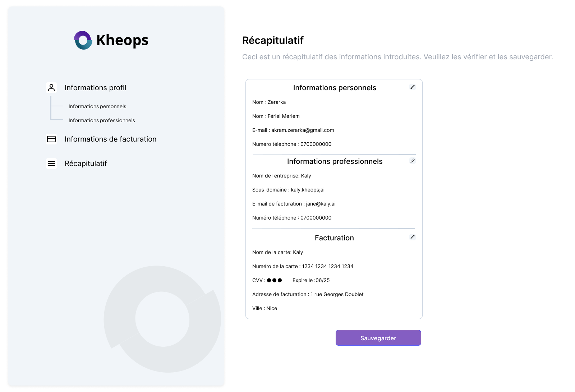This screenshot has width=575, height=392.
Task: Click the Récapitulatif list icon in sidebar
Action: pyautogui.click(x=51, y=163)
